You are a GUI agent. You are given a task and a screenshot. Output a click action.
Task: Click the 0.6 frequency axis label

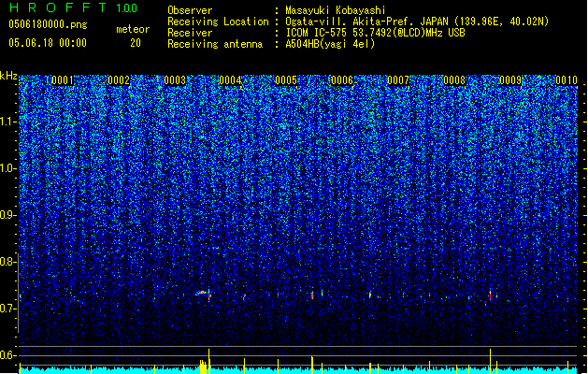[7, 355]
